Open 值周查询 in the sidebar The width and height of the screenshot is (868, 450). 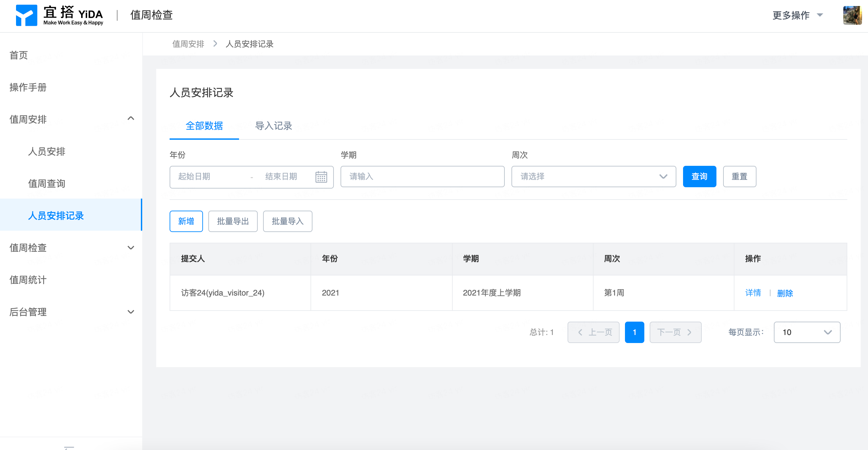coord(46,184)
